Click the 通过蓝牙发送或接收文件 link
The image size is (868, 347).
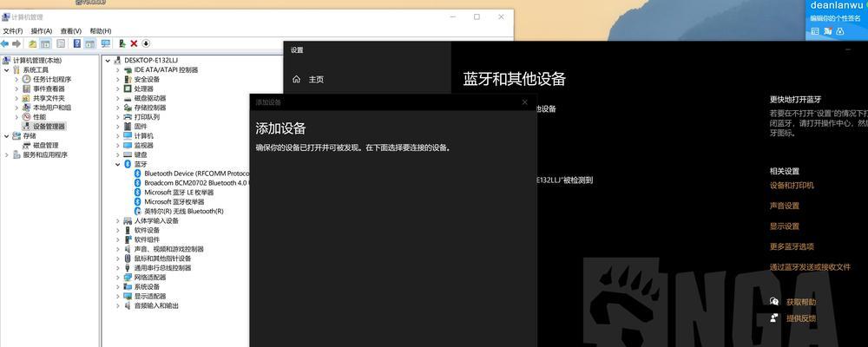[810, 267]
